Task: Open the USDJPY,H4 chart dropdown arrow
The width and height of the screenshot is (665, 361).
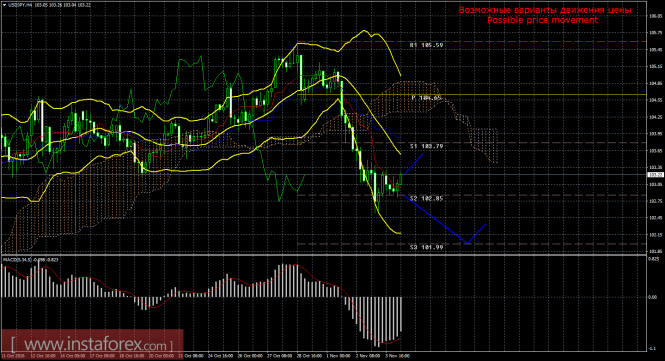Action: [4, 5]
